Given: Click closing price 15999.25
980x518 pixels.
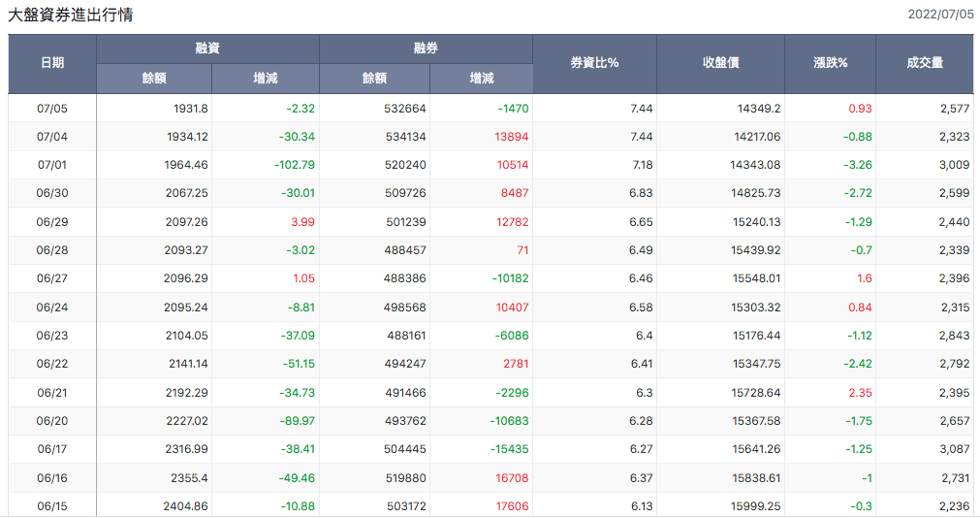Looking at the screenshot, I should 756,506.
